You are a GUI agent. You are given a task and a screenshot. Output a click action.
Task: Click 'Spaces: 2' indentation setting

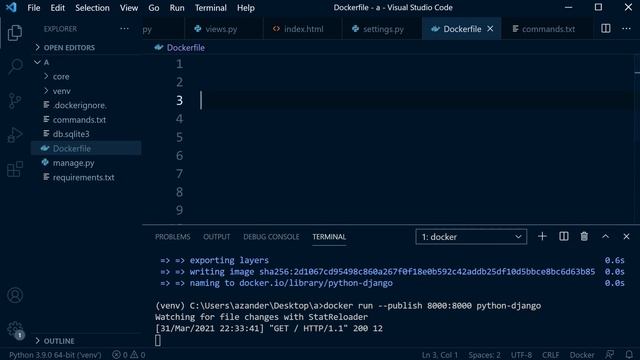pos(484,355)
